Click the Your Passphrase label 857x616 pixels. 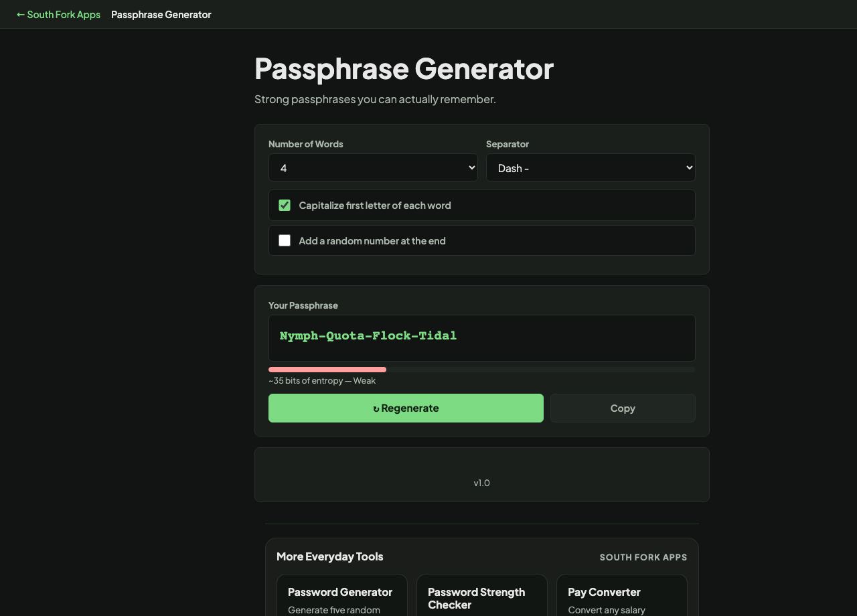(303, 305)
